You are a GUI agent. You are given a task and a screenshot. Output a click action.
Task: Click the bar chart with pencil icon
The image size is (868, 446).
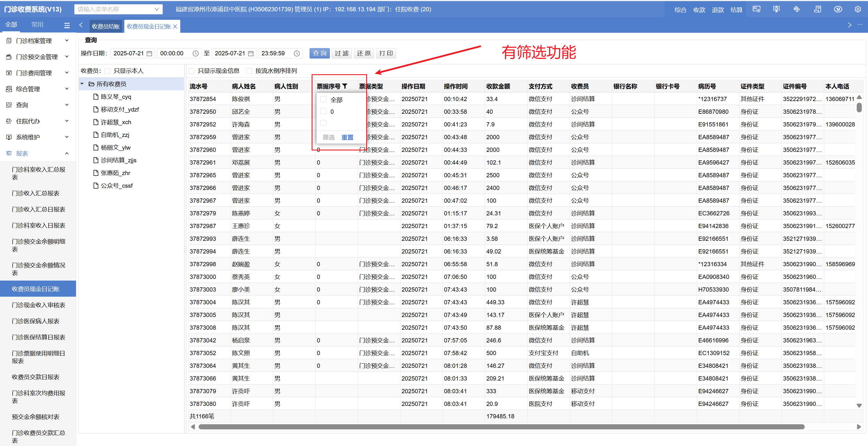point(797,9)
